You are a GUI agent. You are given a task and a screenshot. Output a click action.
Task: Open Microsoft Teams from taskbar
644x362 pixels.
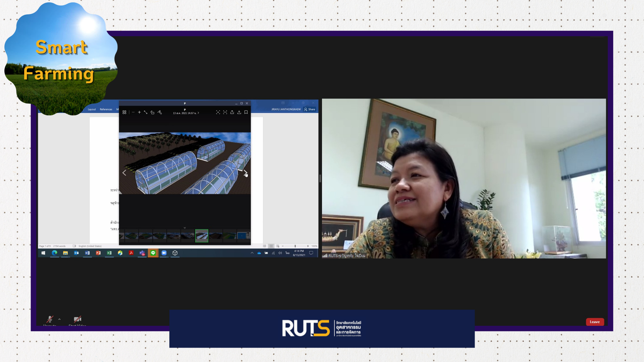(x=142, y=253)
